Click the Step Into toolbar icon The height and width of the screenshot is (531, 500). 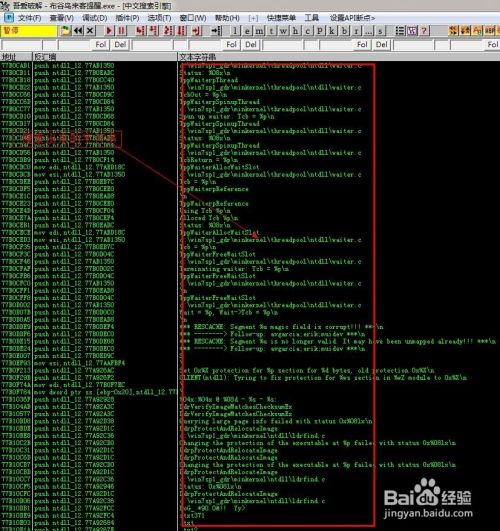point(140,31)
